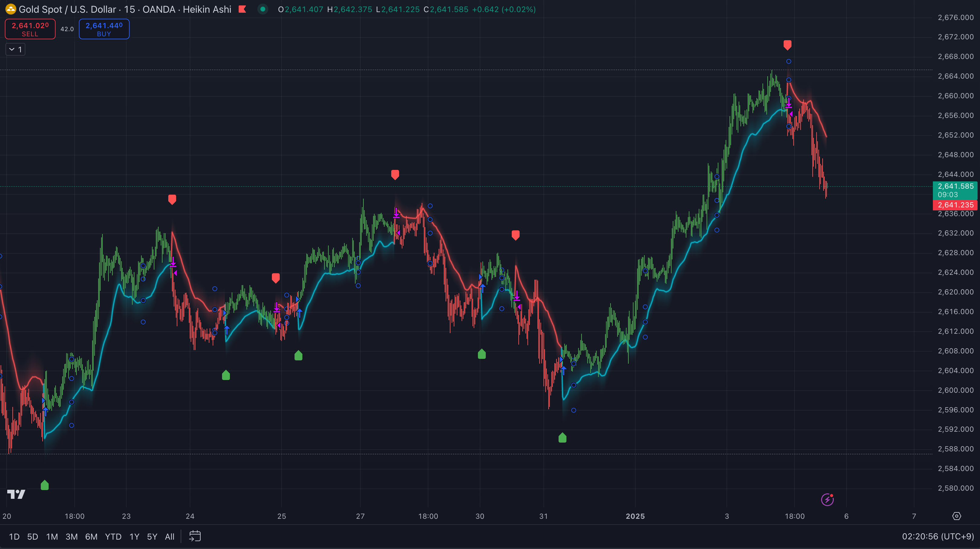Click the lowest green buy signal marker
Screen dimensions: 980x549
click(x=44, y=485)
